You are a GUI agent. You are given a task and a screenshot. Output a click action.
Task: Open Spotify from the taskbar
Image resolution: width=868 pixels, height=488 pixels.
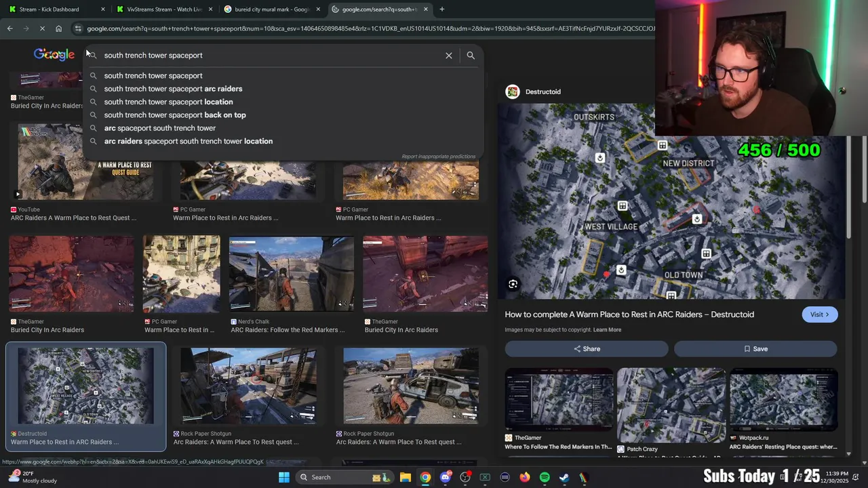coord(545,477)
